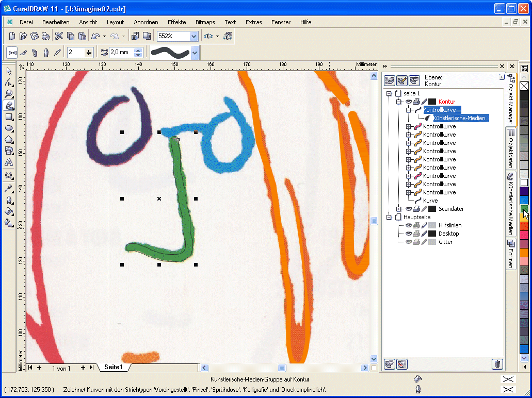
Task: Toggle visibility of the Kontur layer
Action: tap(409, 102)
